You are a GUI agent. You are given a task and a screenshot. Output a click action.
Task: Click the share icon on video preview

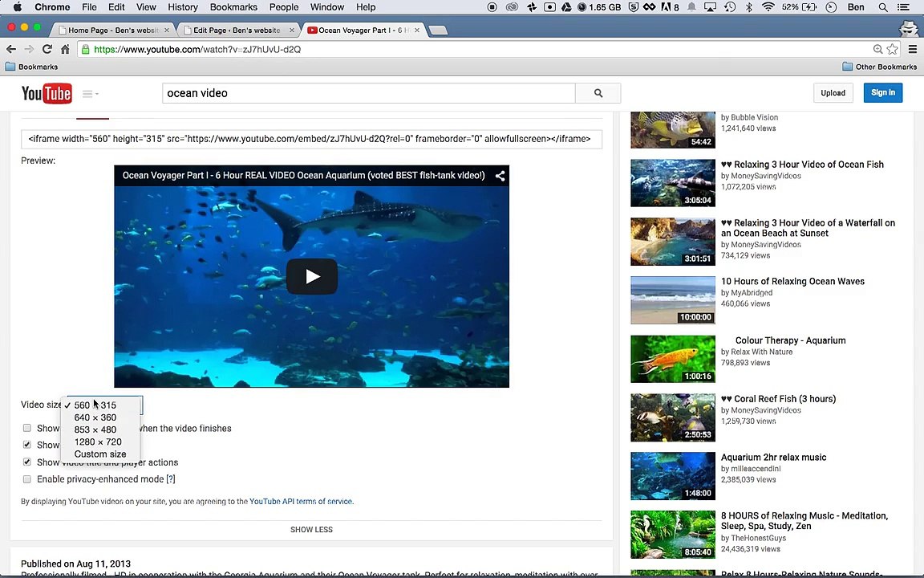[x=500, y=176]
